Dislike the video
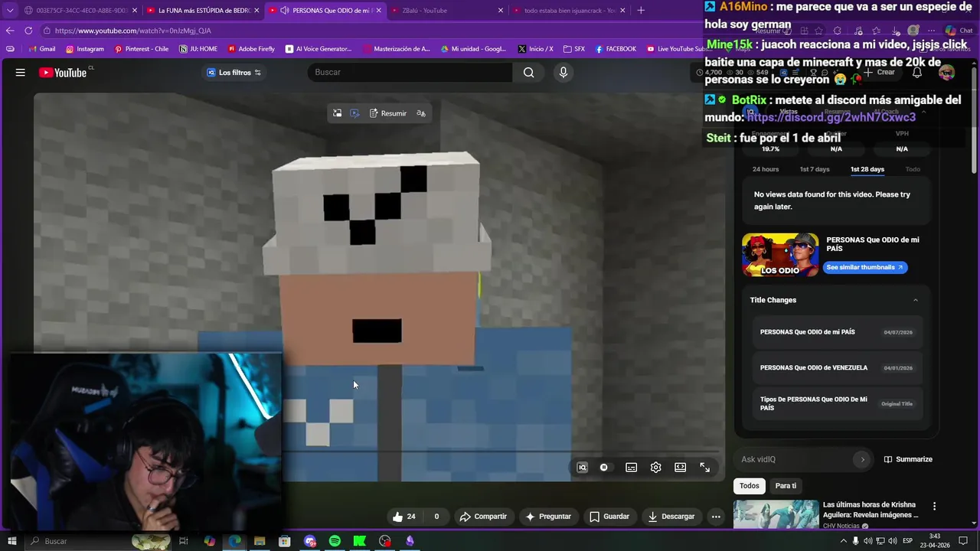 pos(436,517)
